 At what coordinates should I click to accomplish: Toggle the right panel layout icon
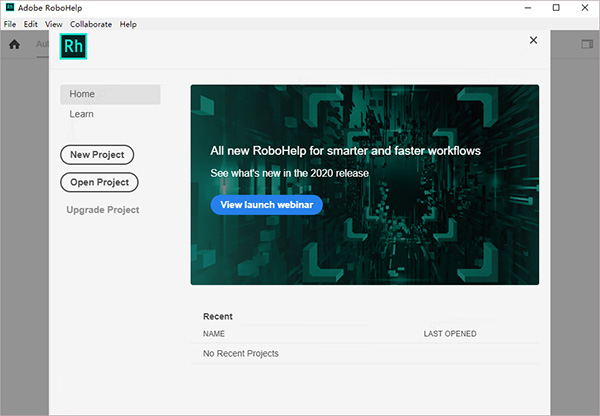tap(587, 44)
